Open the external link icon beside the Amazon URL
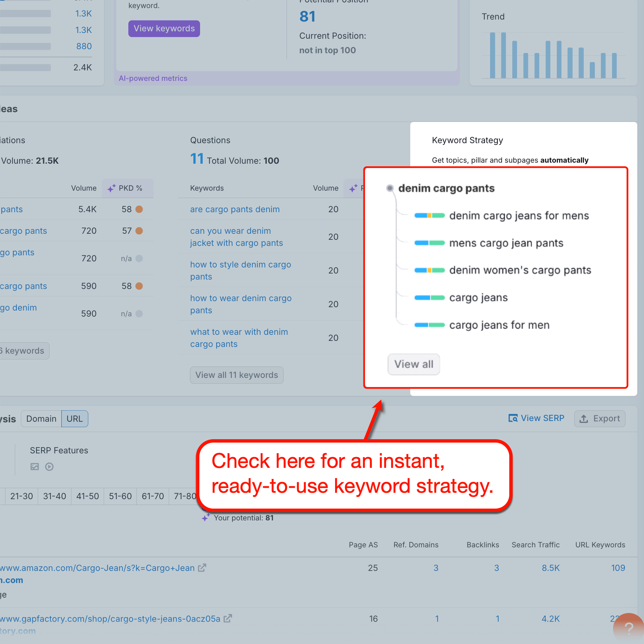Screen dimensions: 644x644 [x=202, y=568]
